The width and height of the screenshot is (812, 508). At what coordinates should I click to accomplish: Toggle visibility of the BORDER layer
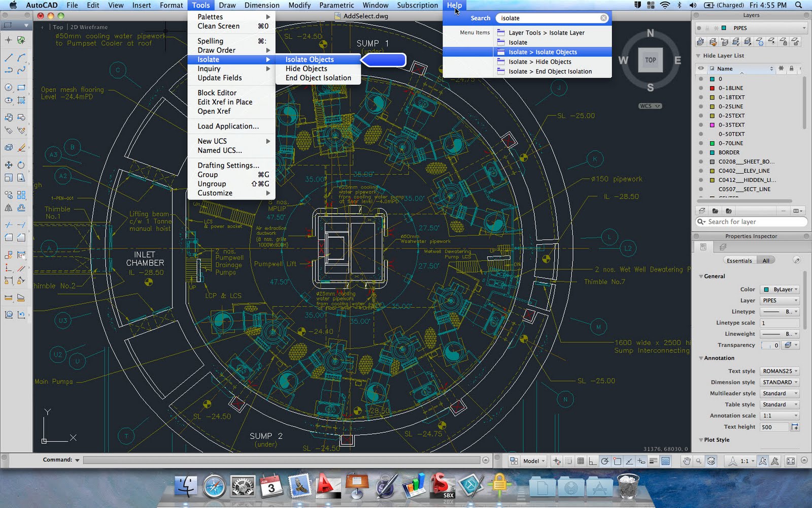[702, 152]
